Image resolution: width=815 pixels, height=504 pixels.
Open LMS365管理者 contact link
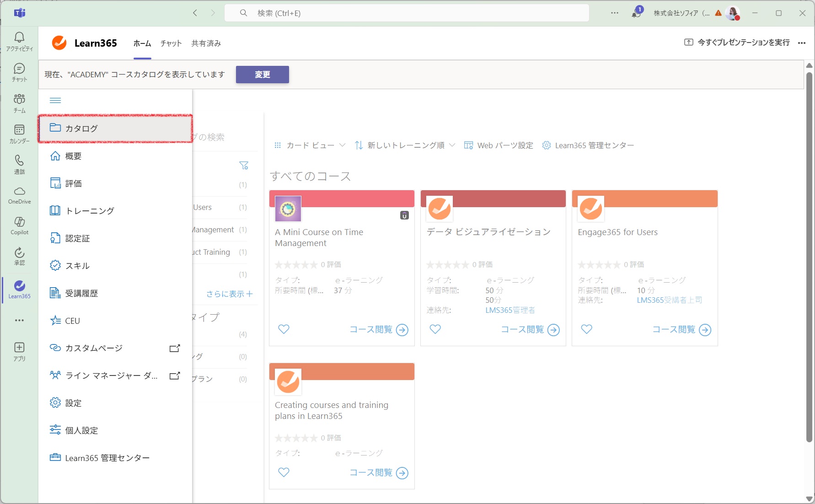point(510,310)
